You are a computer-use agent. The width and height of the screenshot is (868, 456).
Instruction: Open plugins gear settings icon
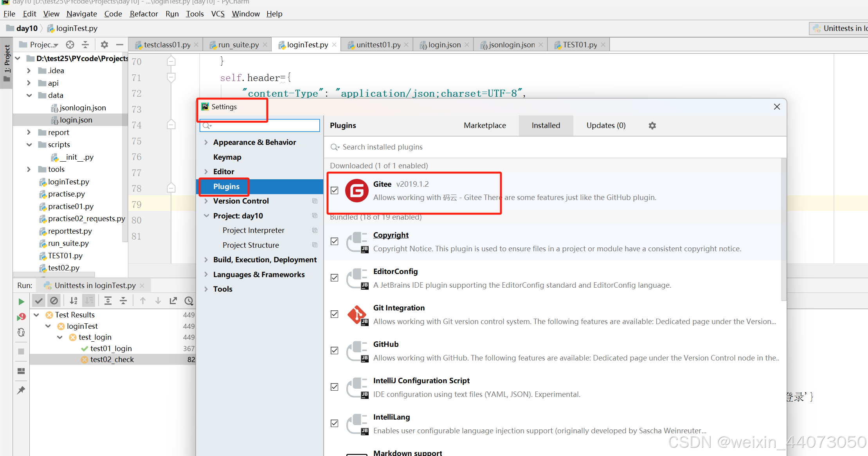pos(652,126)
